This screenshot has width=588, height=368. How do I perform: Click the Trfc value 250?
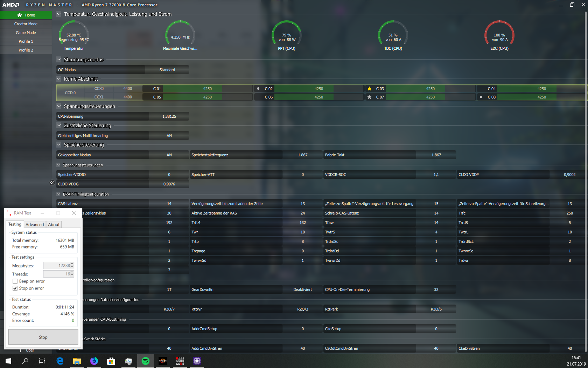[570, 213]
